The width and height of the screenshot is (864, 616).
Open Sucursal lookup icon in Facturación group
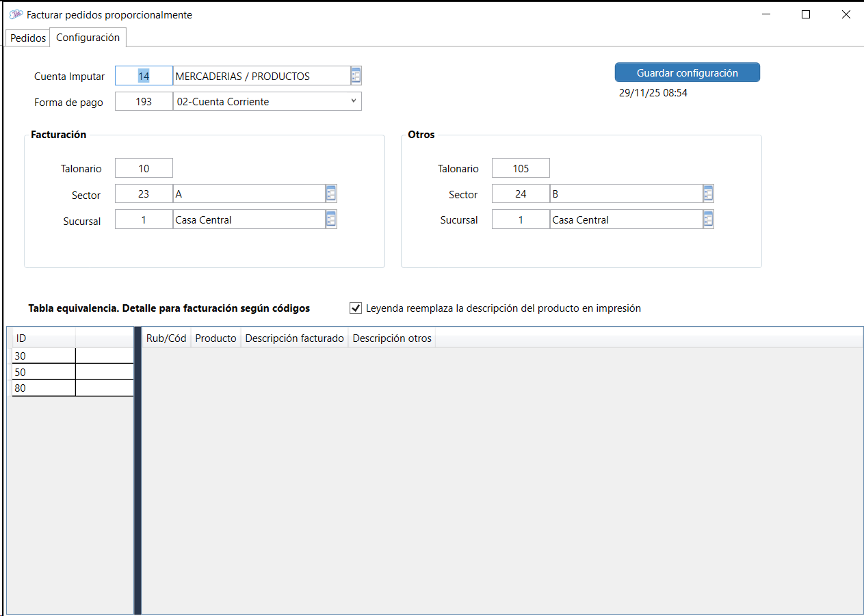(x=331, y=219)
